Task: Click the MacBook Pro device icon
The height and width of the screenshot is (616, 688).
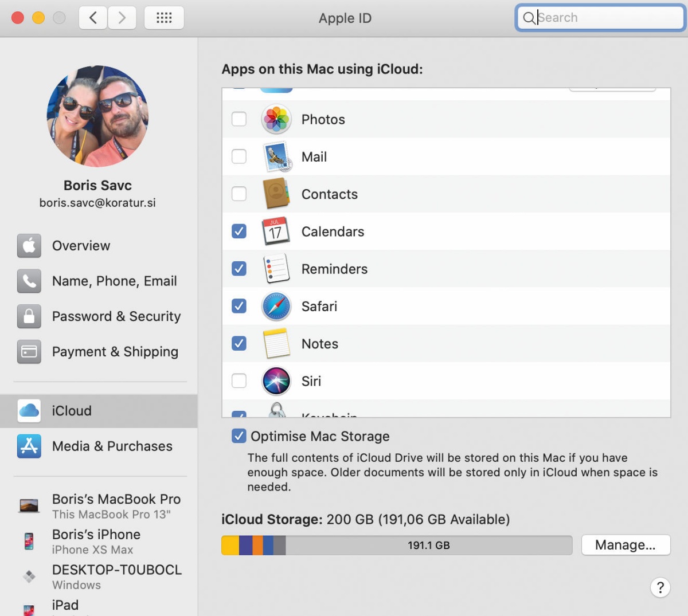Action: (29, 505)
